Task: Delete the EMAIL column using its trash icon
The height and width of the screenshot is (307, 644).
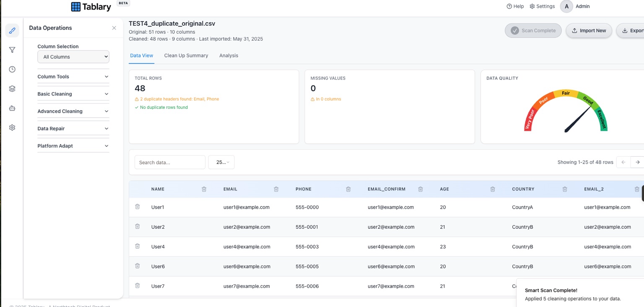Action: pyautogui.click(x=276, y=189)
